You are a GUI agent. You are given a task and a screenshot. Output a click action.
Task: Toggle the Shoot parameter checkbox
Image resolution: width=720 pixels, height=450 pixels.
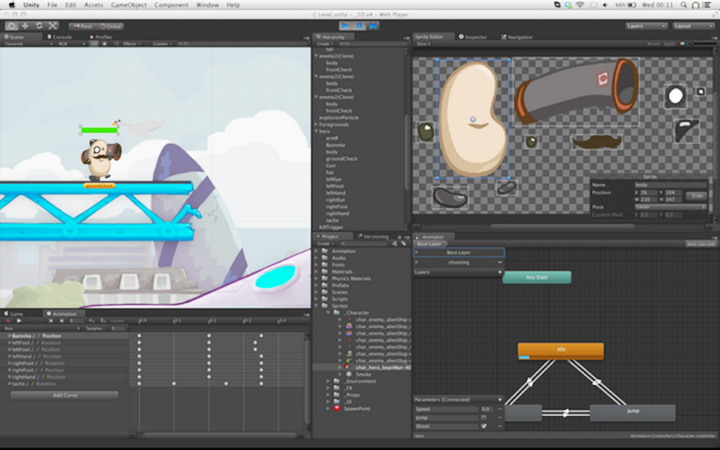point(484,426)
